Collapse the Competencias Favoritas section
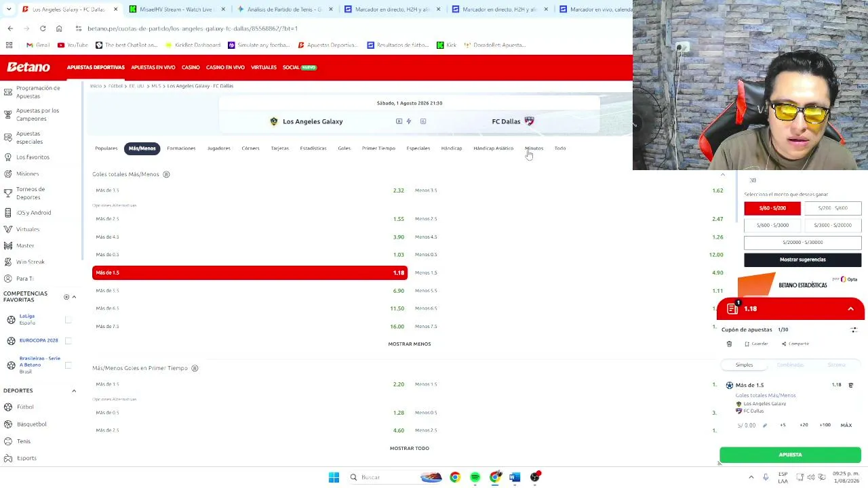The width and height of the screenshot is (868, 488). (x=74, y=297)
